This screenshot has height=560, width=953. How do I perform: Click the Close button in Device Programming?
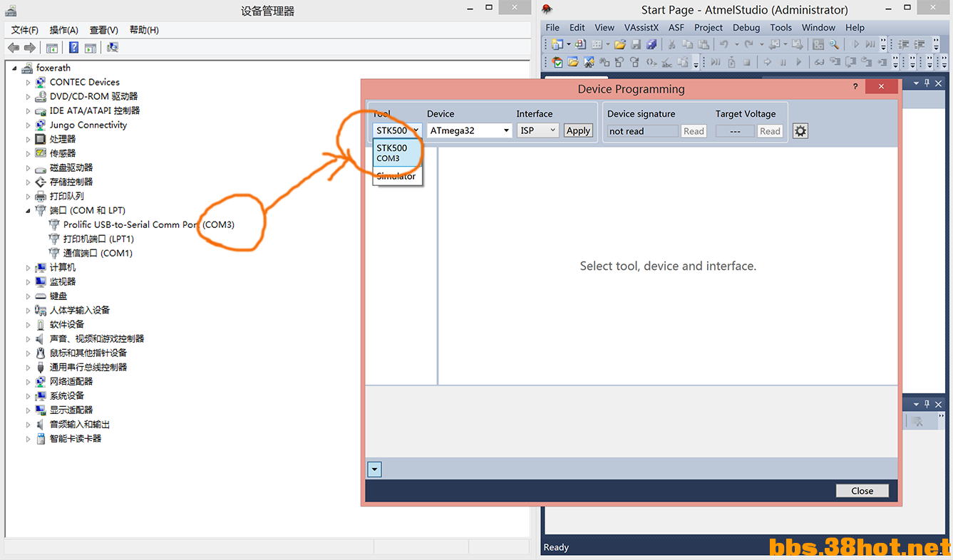pos(862,490)
